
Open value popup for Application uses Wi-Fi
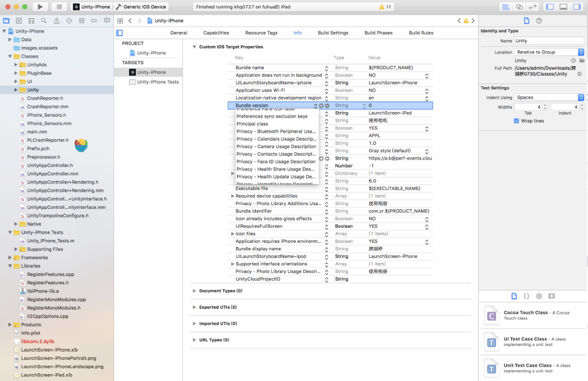pyautogui.click(x=427, y=91)
